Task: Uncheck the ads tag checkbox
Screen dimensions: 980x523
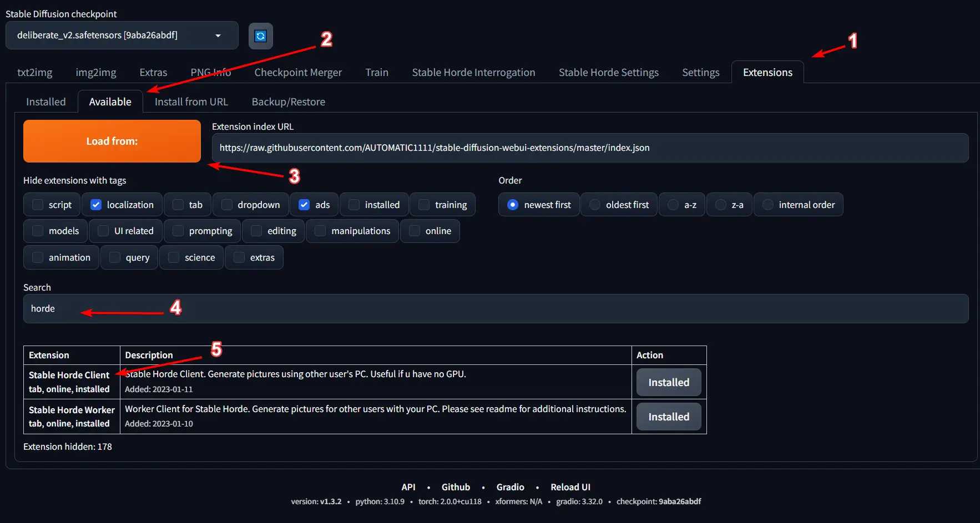Action: click(304, 205)
